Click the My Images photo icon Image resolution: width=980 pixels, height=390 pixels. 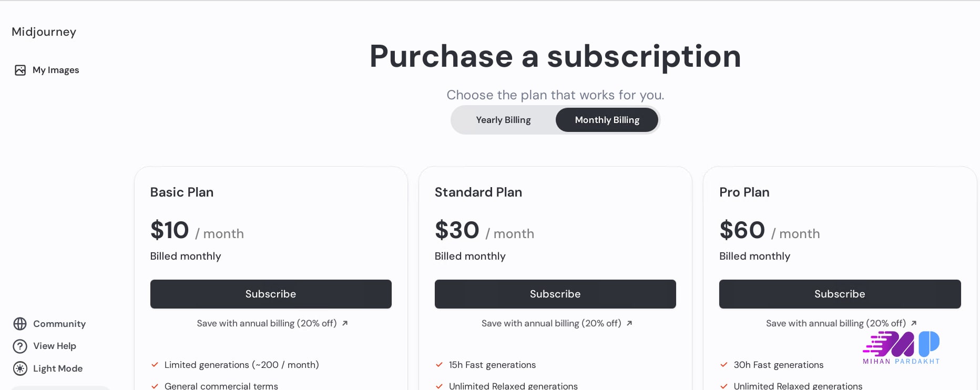(20, 70)
